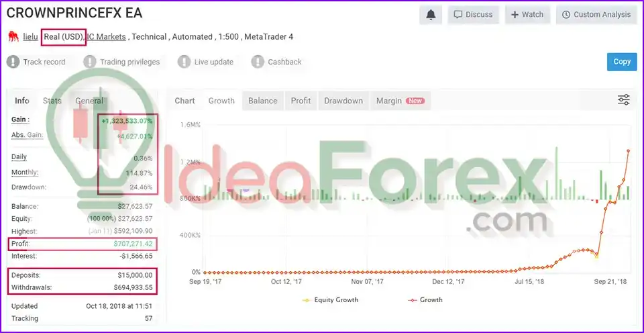Click the -$1,566.65 interest value
This screenshot has width=644, height=333.
136,256
